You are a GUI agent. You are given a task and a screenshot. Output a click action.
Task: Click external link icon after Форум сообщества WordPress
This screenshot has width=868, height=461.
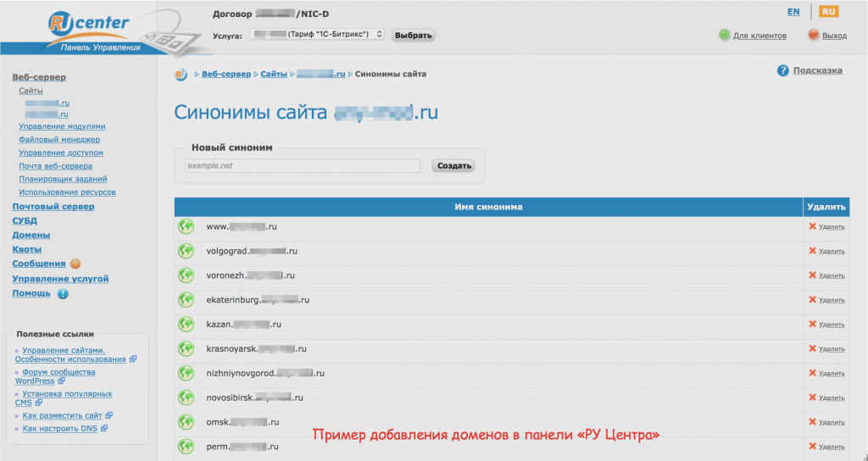61,381
